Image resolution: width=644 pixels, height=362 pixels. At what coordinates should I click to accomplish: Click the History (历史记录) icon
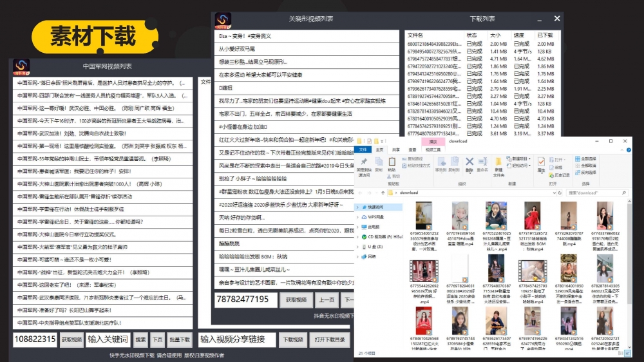(x=560, y=175)
